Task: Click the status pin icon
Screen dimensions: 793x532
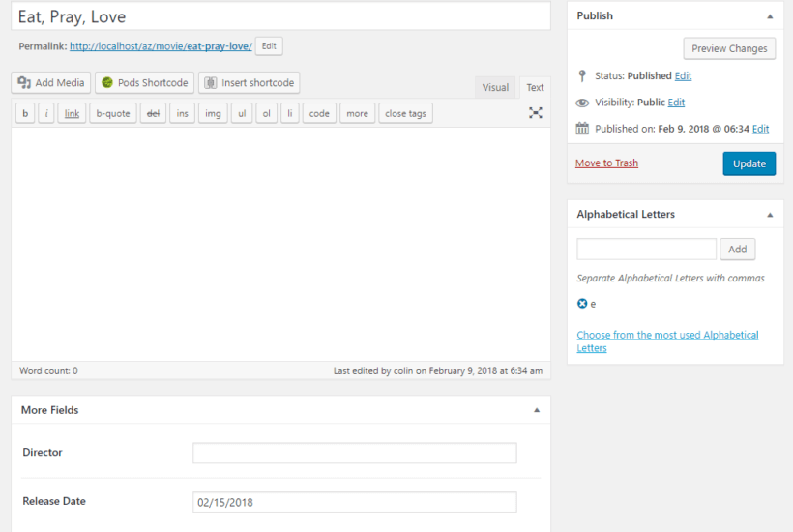Action: pos(582,75)
